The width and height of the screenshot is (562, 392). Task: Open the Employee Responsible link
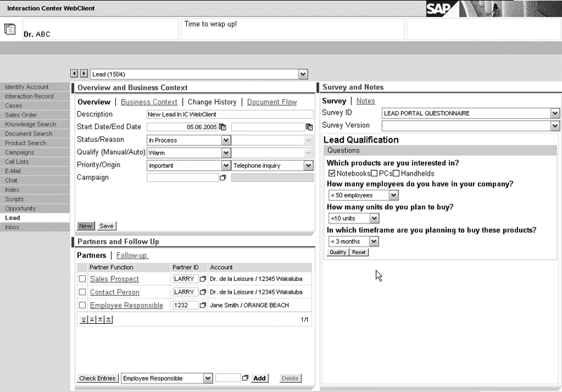click(126, 306)
